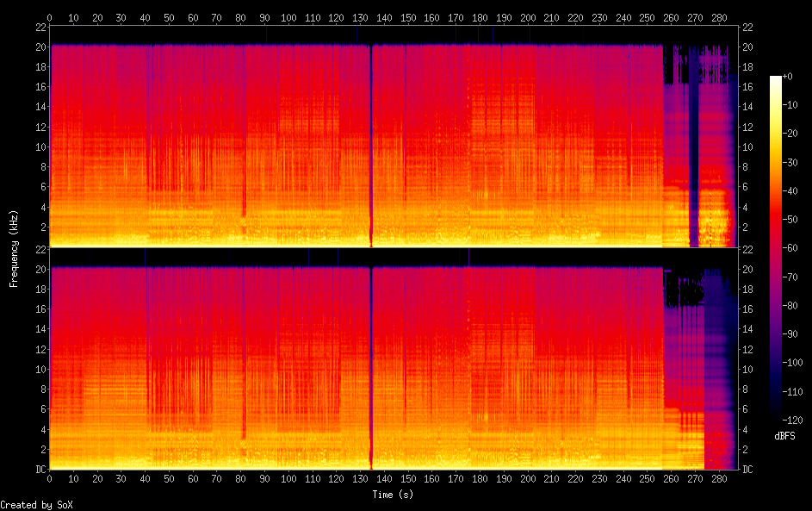Click the 200 tick on the bottom time axis
This screenshot has height=511, width=812.
pos(524,480)
